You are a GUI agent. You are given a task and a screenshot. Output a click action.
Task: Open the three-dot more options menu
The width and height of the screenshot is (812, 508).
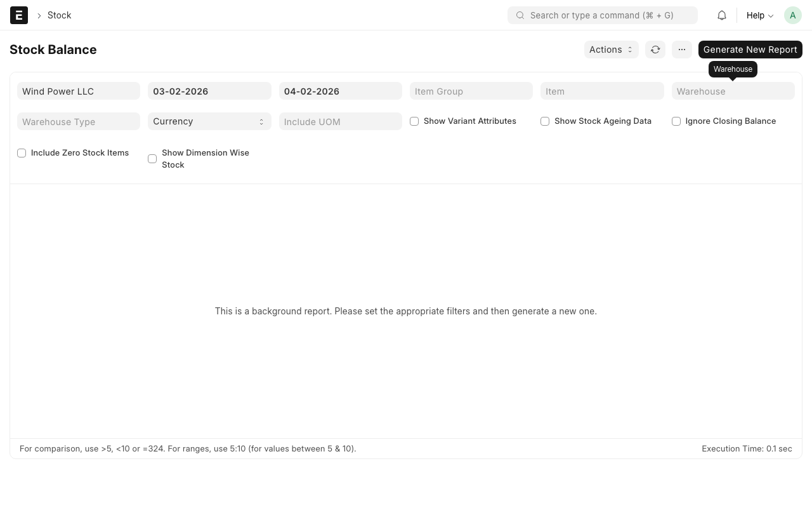tap(682, 50)
